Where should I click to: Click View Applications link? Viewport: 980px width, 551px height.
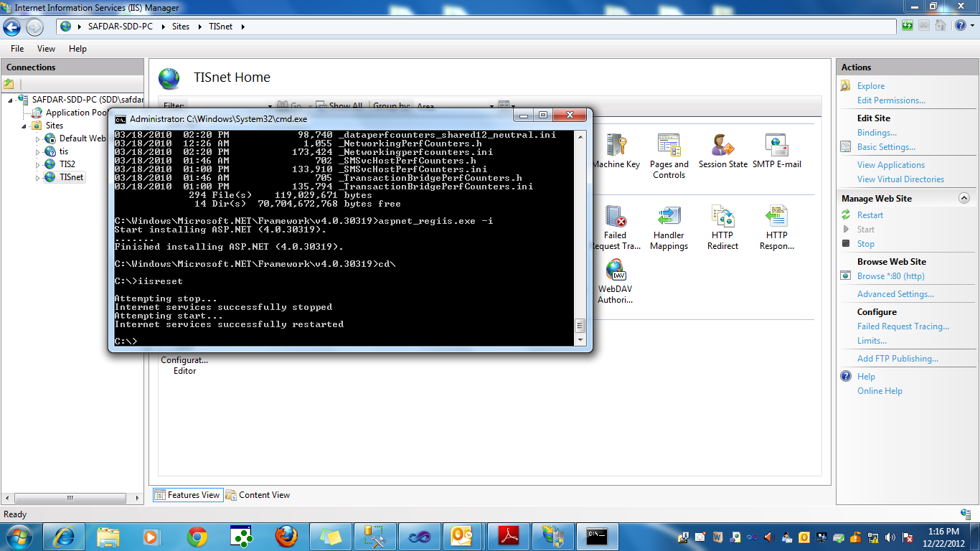(x=891, y=165)
